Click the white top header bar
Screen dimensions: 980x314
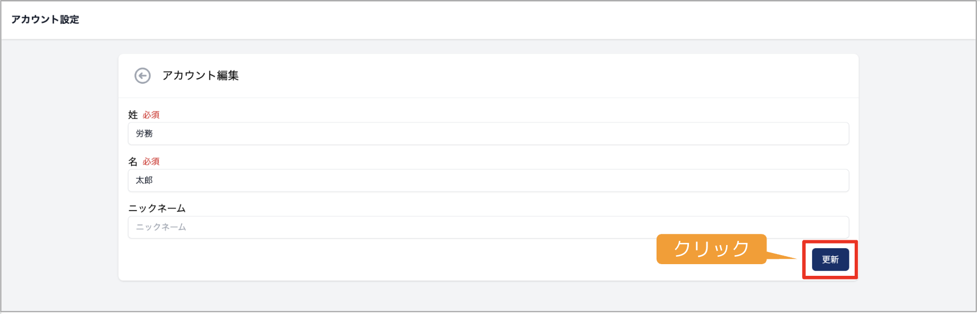click(x=488, y=20)
